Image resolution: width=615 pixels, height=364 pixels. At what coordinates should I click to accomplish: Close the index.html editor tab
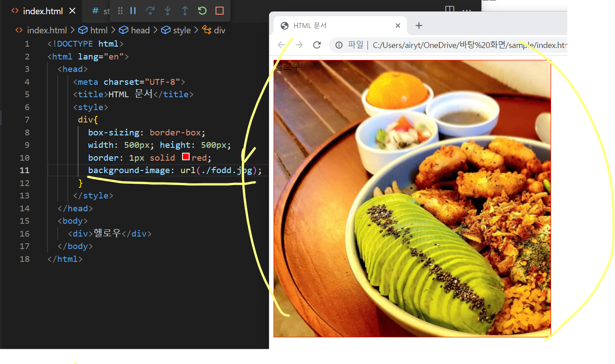click(72, 11)
